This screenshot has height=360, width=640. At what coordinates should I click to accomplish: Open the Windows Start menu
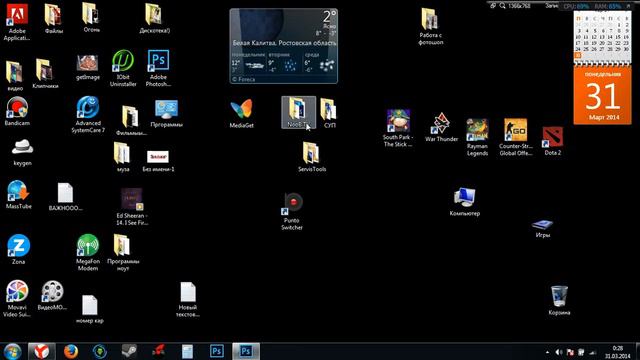[13, 351]
